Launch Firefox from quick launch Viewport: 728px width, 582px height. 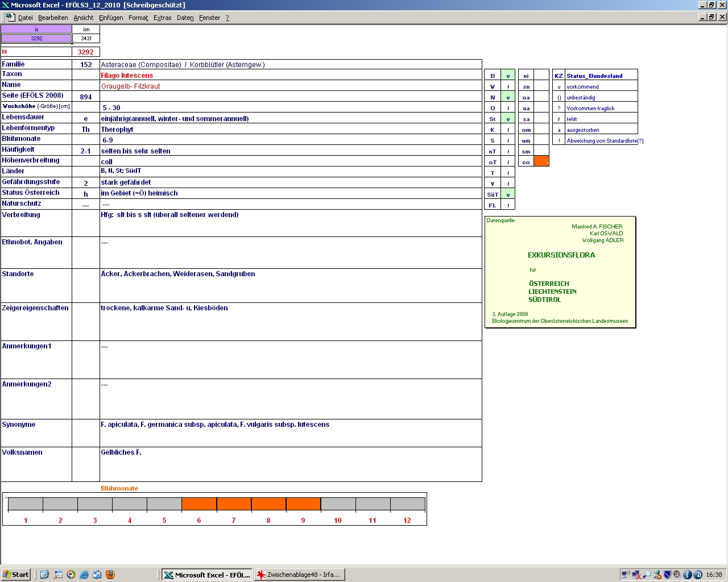point(110,575)
